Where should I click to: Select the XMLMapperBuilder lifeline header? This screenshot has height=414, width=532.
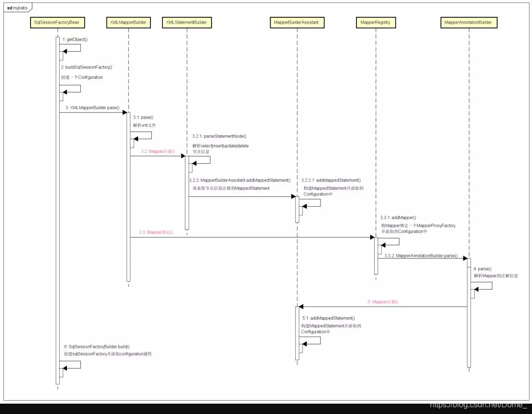click(x=129, y=22)
